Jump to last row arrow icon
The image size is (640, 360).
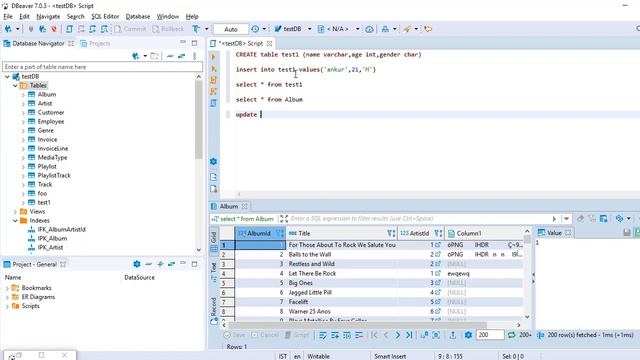tap(409, 335)
